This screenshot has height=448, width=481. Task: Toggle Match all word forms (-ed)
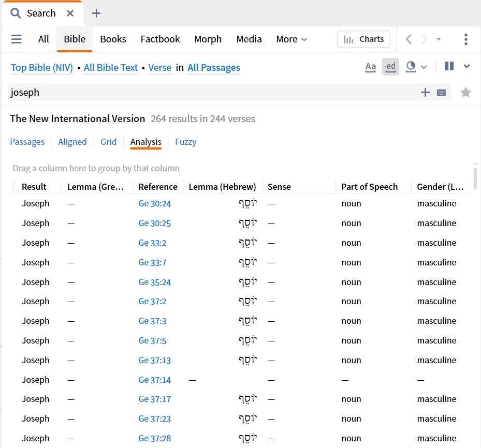click(x=390, y=67)
